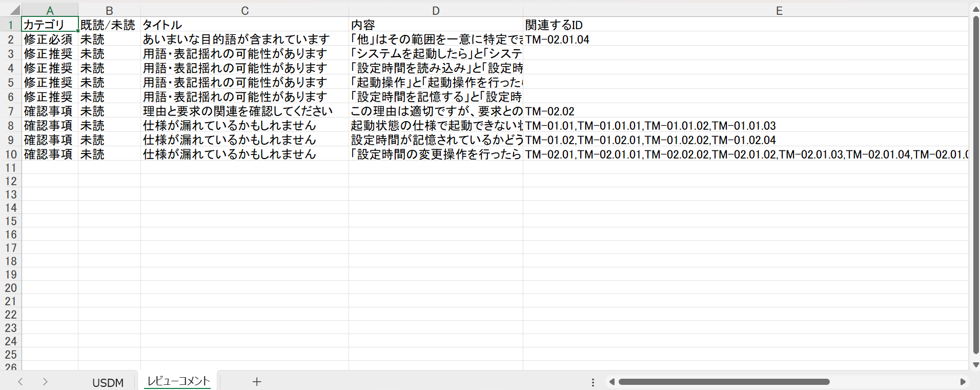This screenshot has height=390, width=980.
Task: Click horizontal scrollbar right arrow
Action: 963,382
